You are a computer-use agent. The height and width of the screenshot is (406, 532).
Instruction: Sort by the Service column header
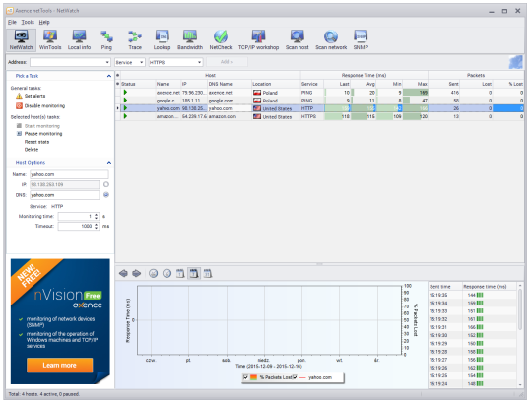(x=312, y=84)
